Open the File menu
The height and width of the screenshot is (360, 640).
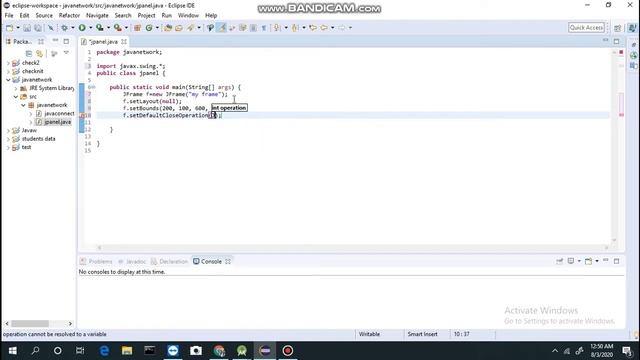pyautogui.click(x=9, y=16)
